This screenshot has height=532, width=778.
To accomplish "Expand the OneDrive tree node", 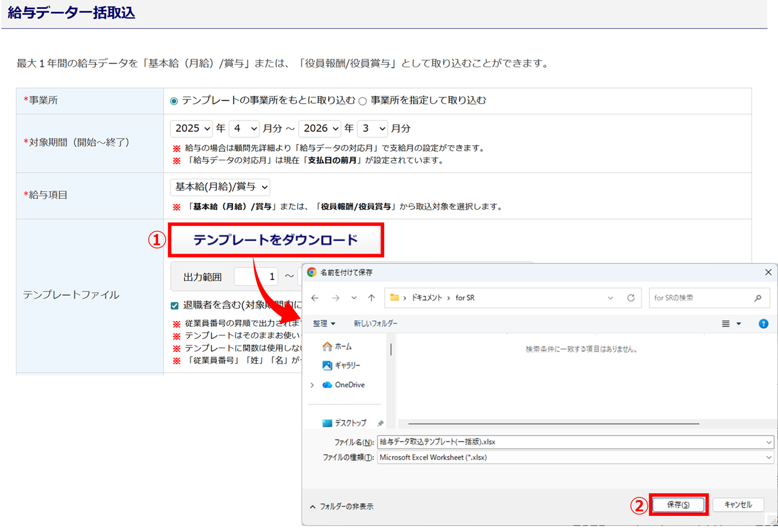I will tap(312, 385).
